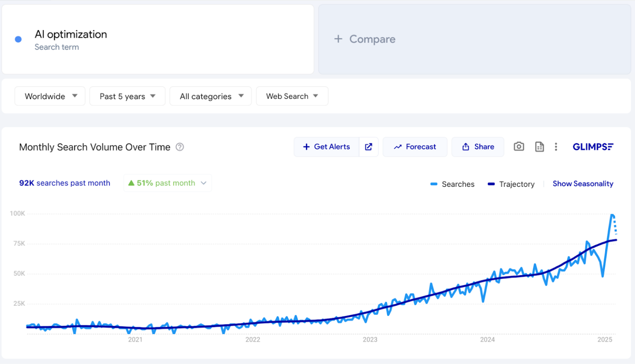
Task: Click the plus icon in the Compare panel
Action: 339,39
